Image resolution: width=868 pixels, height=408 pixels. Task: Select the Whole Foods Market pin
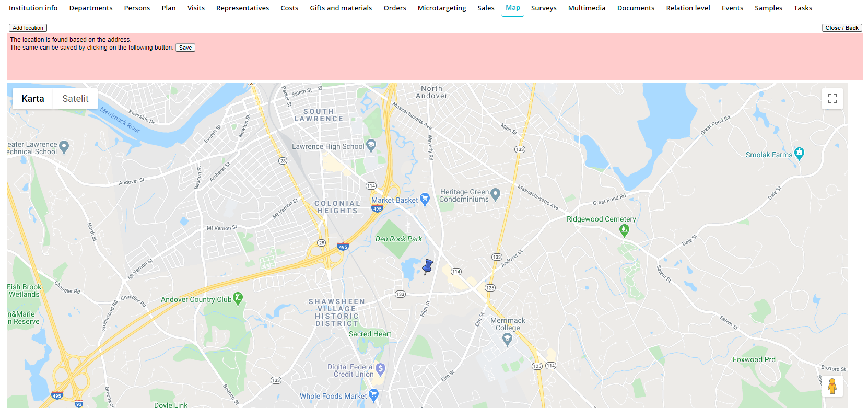(x=373, y=395)
